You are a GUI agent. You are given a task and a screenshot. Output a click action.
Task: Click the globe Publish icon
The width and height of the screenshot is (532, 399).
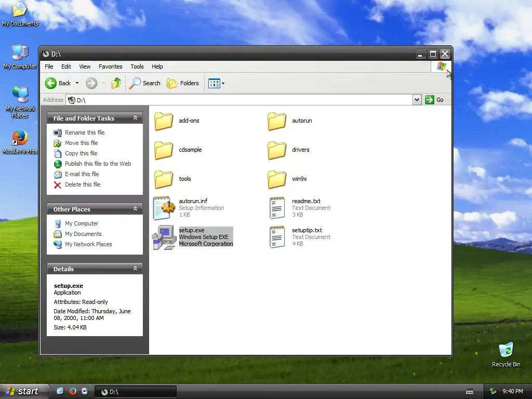pyautogui.click(x=58, y=164)
